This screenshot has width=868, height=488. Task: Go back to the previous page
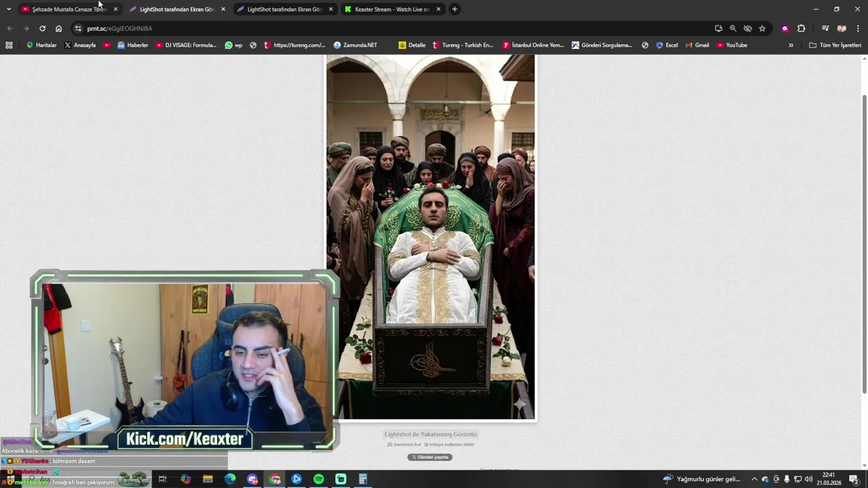pyautogui.click(x=9, y=28)
